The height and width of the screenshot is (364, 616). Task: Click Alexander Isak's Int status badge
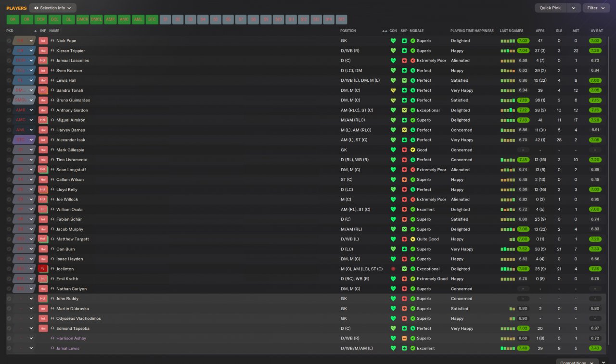coord(43,140)
